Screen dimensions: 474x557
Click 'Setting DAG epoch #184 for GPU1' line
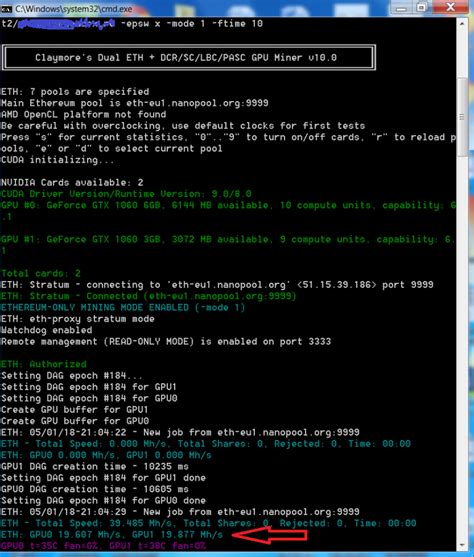coord(89,387)
